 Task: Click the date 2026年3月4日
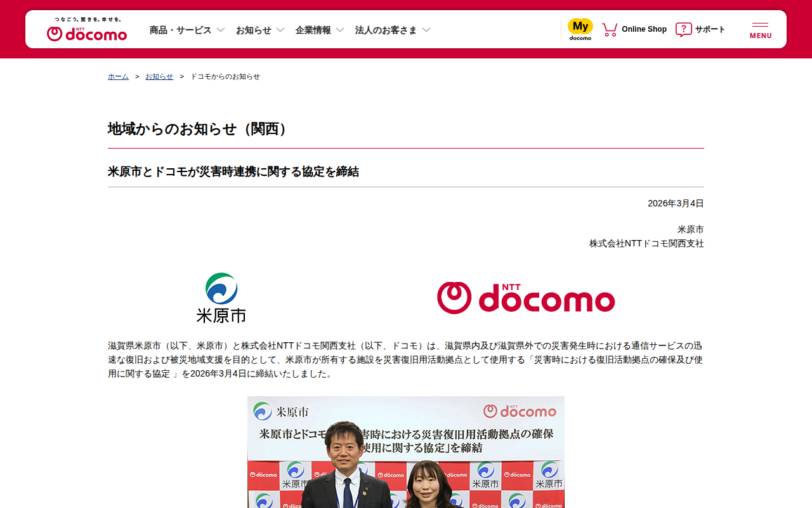tap(676, 203)
